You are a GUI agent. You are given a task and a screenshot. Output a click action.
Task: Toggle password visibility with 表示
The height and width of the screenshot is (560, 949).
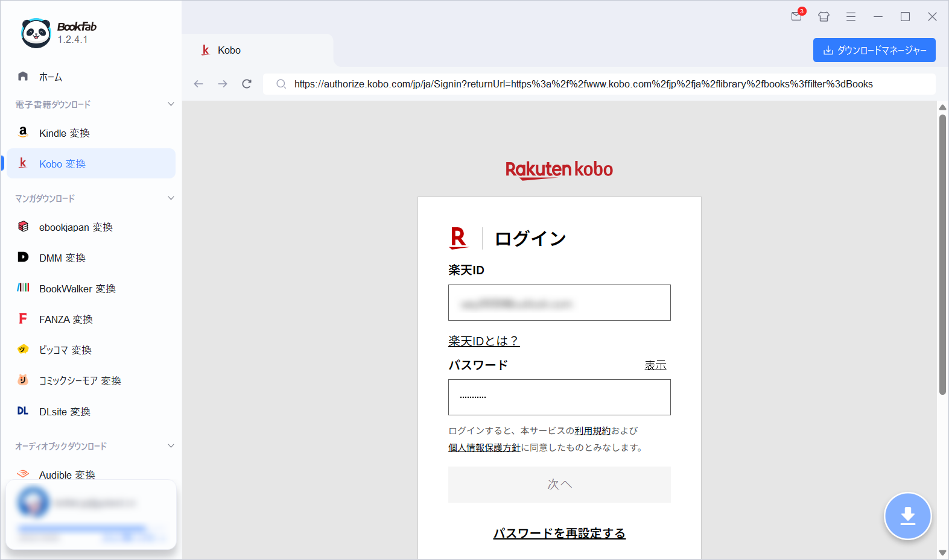[655, 365]
